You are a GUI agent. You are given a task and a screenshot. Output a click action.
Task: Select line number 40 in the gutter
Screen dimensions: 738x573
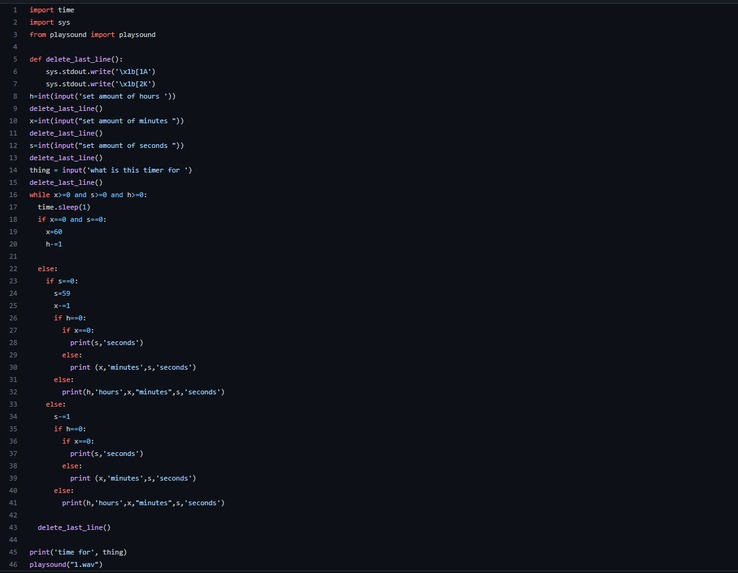tap(13, 491)
